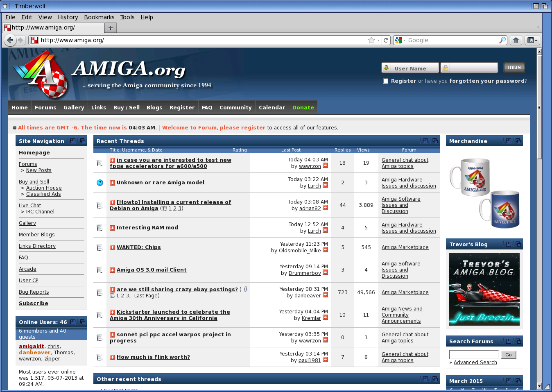Collapse the Trevor's Blog block
Screen dimensions: 552x392
tap(509, 244)
